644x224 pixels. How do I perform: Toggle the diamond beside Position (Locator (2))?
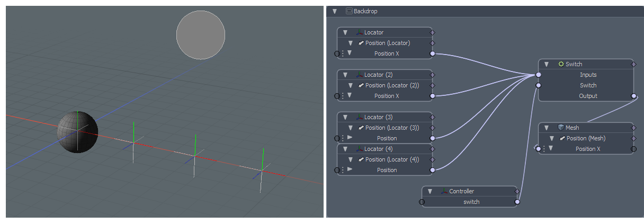[x=433, y=85]
